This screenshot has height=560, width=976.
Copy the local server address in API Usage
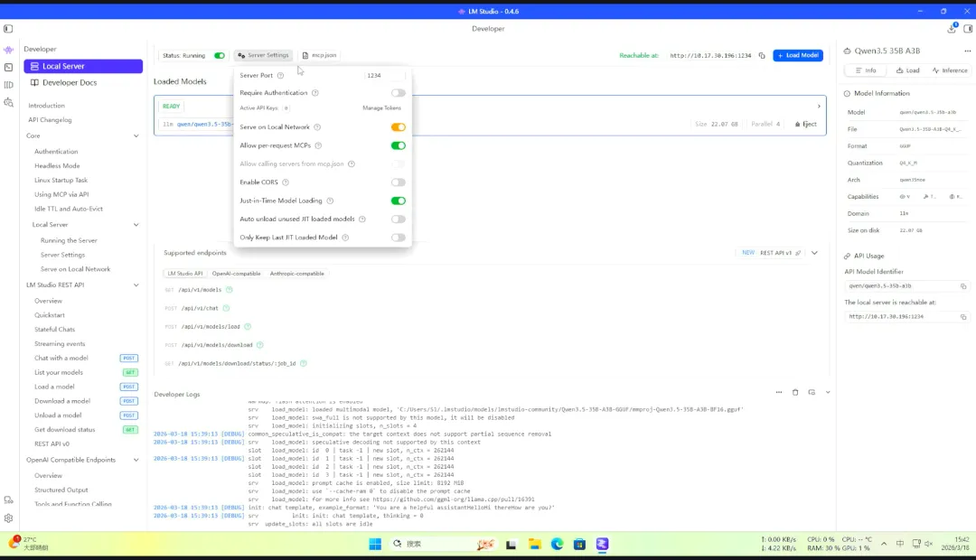pos(963,317)
